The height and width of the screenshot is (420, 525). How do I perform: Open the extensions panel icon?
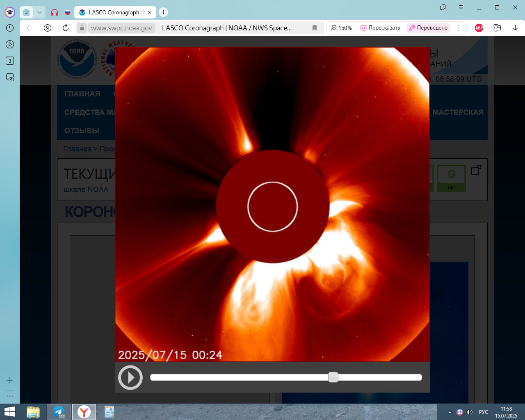click(497, 28)
